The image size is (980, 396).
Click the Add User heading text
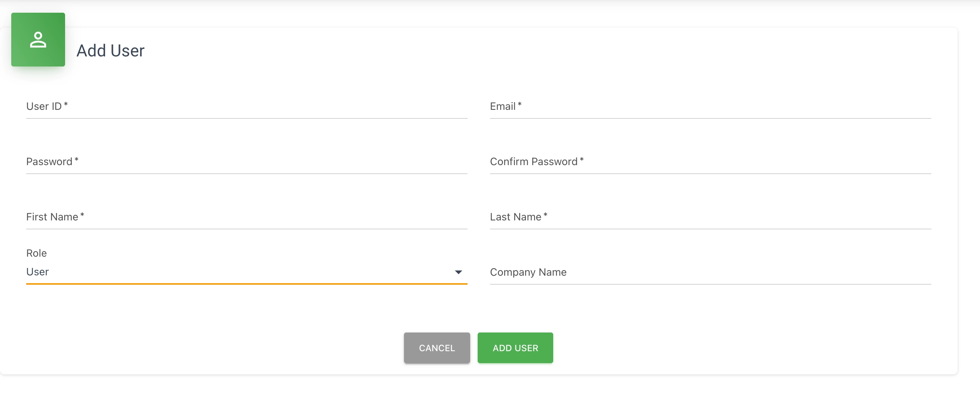tap(111, 50)
